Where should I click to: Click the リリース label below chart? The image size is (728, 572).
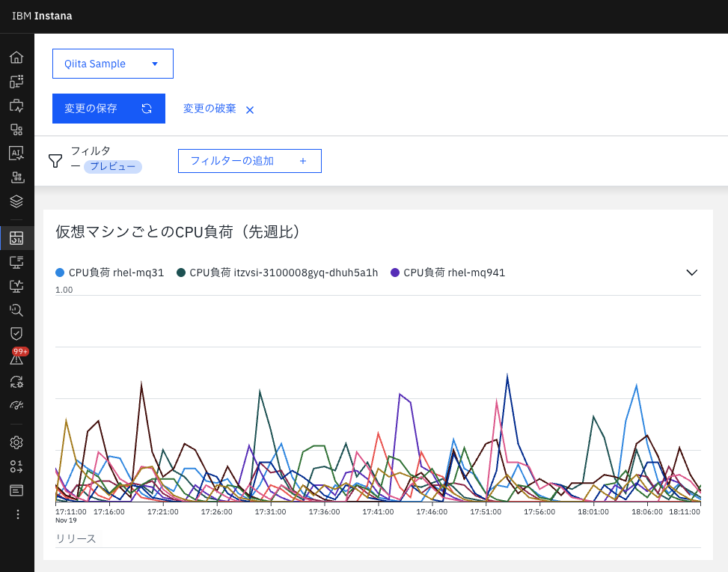(76, 538)
